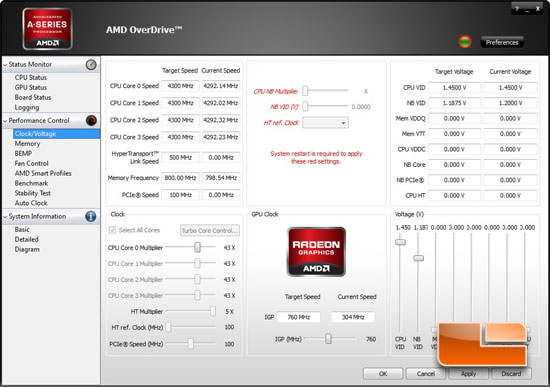
Task: Click NB VID target voltage field
Action: point(454,103)
